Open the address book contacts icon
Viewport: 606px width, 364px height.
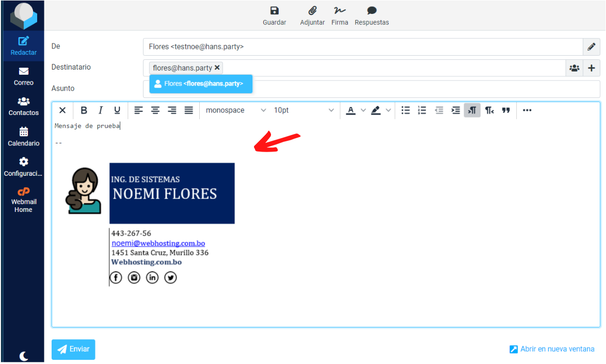574,68
